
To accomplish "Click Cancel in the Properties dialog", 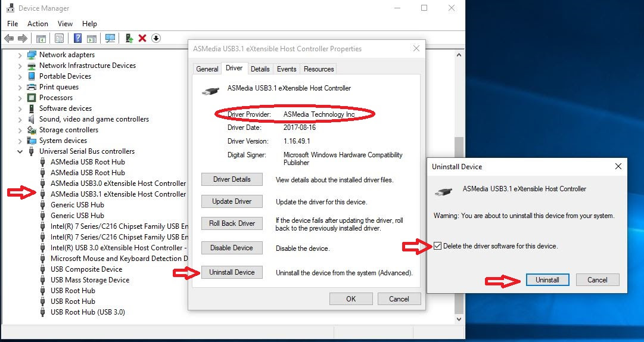I will point(399,299).
